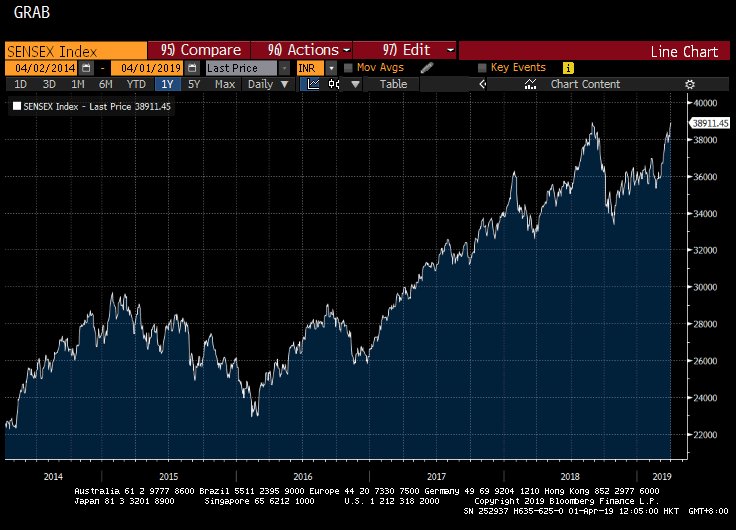This screenshot has width=736, height=530.
Task: Click the Table view button
Action: click(393, 84)
